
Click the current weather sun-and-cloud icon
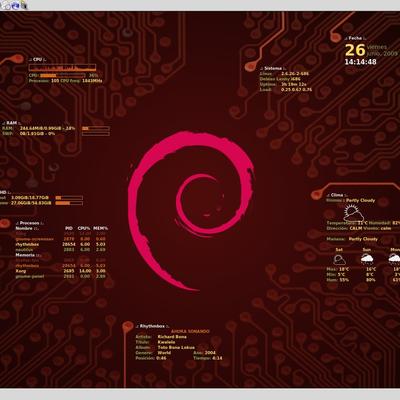353,213
